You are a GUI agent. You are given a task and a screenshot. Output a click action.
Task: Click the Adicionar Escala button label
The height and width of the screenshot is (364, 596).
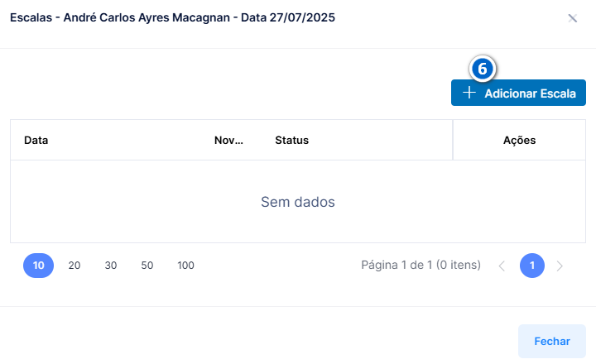click(530, 93)
